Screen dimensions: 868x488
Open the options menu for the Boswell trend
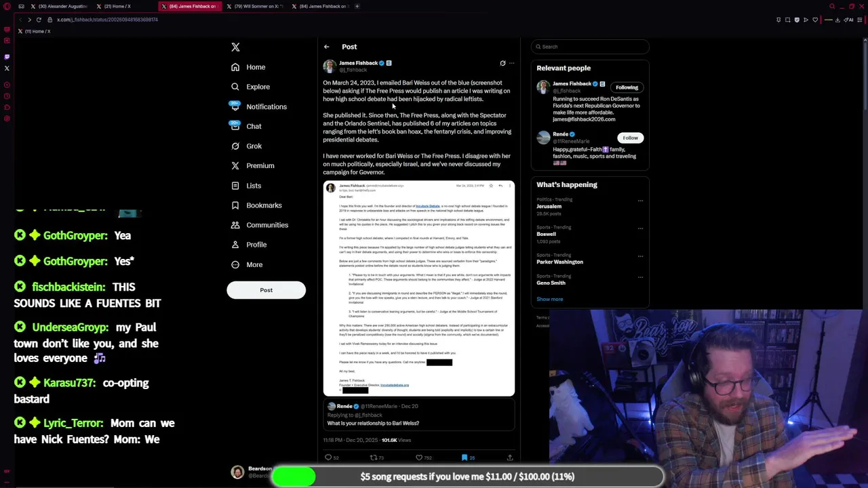click(640, 228)
